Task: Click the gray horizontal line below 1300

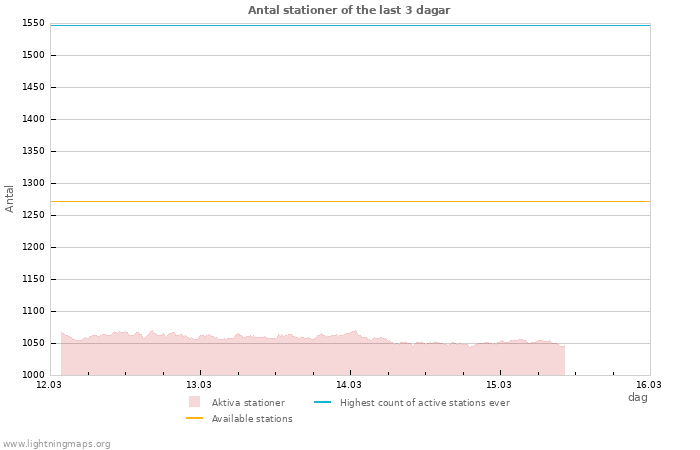Action: tap(350, 201)
